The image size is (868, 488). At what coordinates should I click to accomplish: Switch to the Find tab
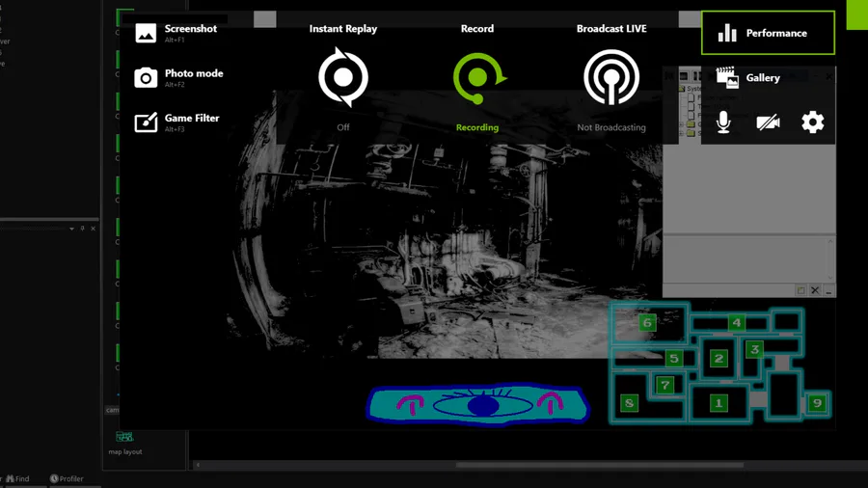pos(17,478)
